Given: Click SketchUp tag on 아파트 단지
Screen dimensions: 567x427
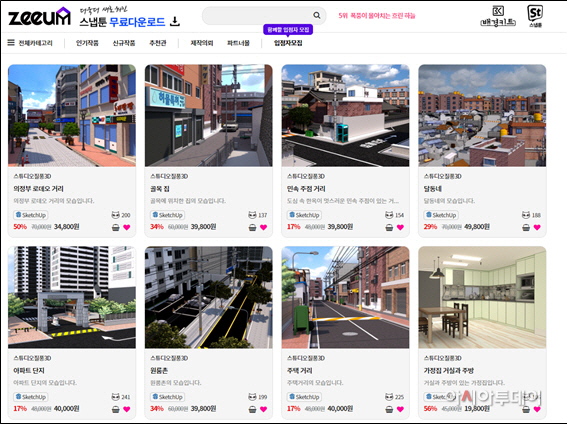Looking at the screenshot, I should 31,397.
